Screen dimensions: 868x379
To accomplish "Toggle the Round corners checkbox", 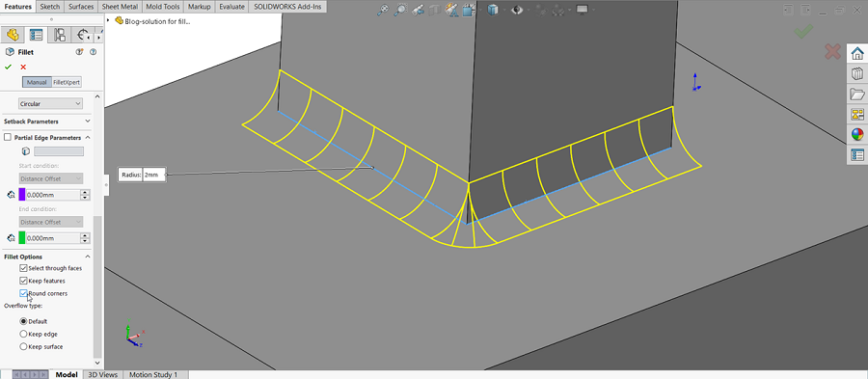I will click(23, 293).
